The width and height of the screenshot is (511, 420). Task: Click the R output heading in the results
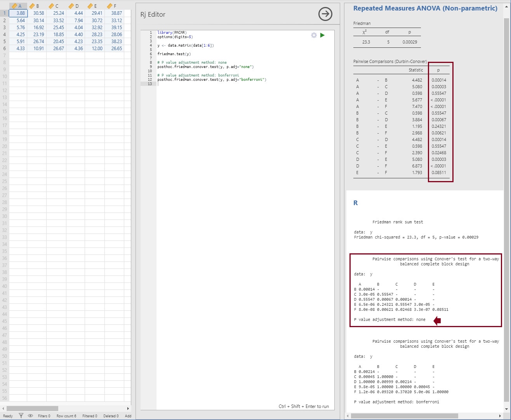(355, 203)
